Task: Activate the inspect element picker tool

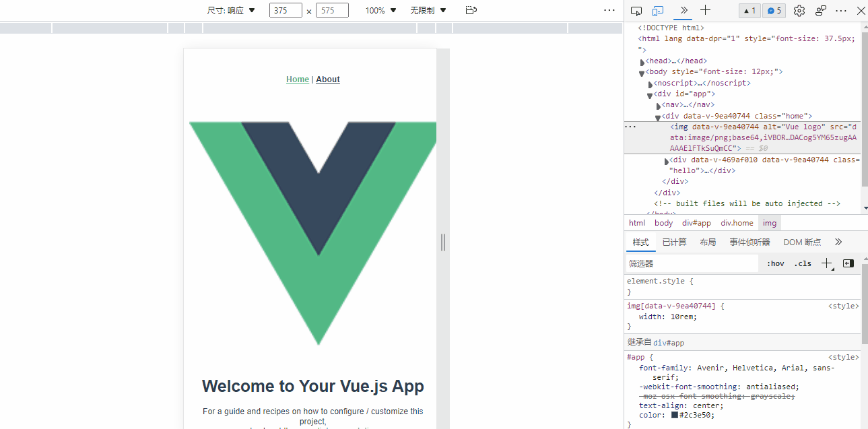Action: (x=636, y=11)
